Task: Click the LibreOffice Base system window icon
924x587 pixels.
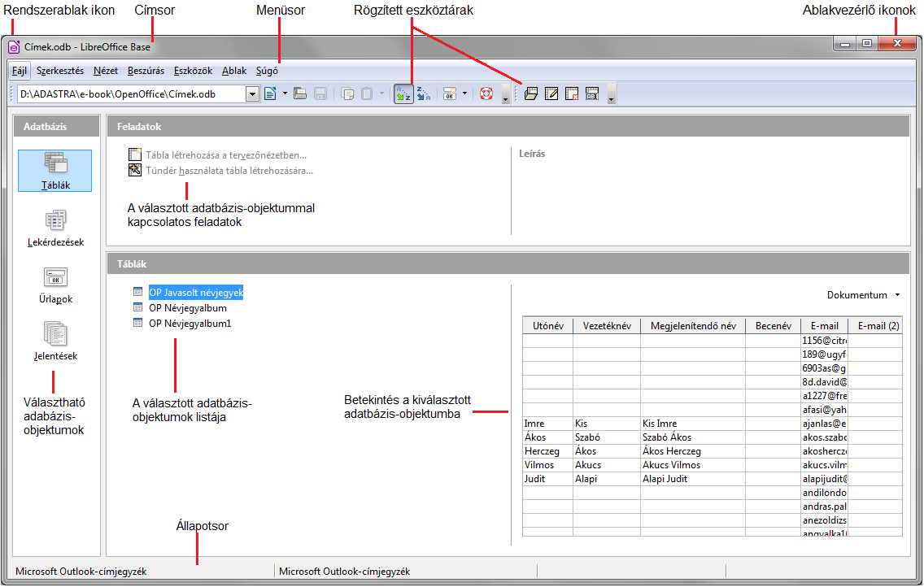Action: point(14,46)
